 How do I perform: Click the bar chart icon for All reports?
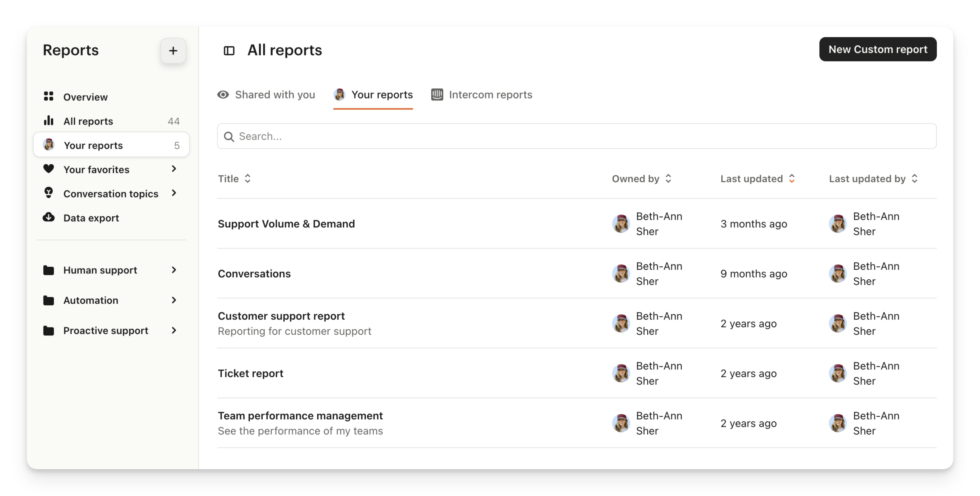coord(49,121)
